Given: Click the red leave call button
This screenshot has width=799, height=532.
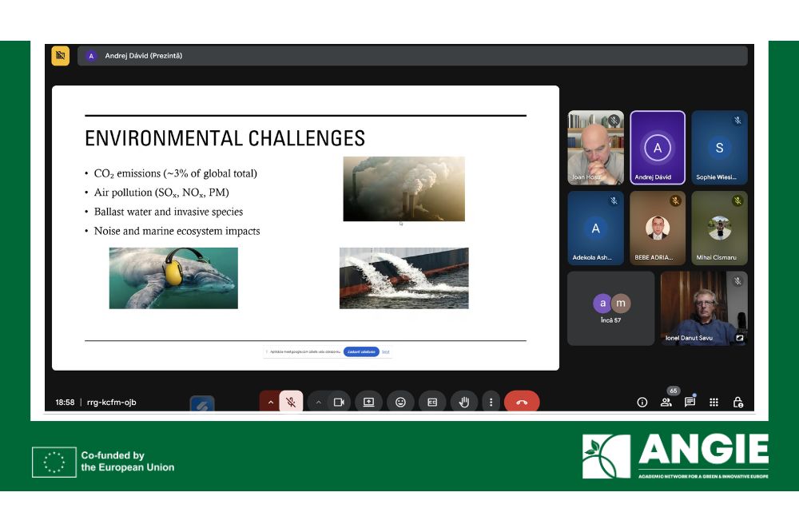Looking at the screenshot, I should [x=522, y=402].
